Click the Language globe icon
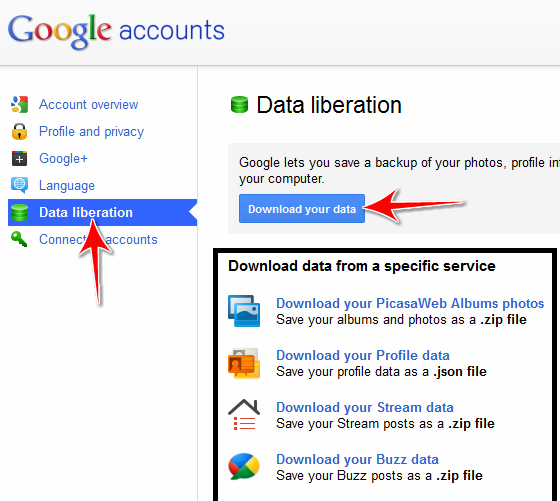Viewport: 560px width, 501px height. click(x=19, y=185)
